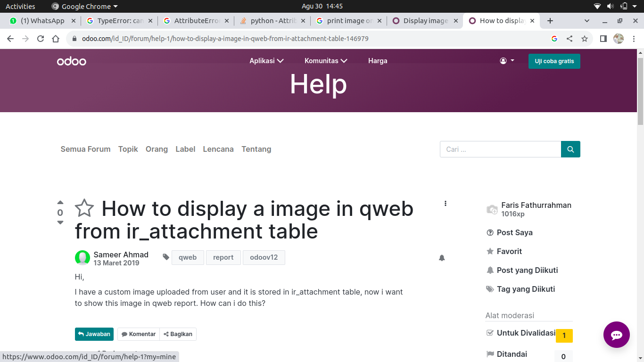The height and width of the screenshot is (362, 644).
Task: Type in the Cari search field
Action: coord(500,149)
